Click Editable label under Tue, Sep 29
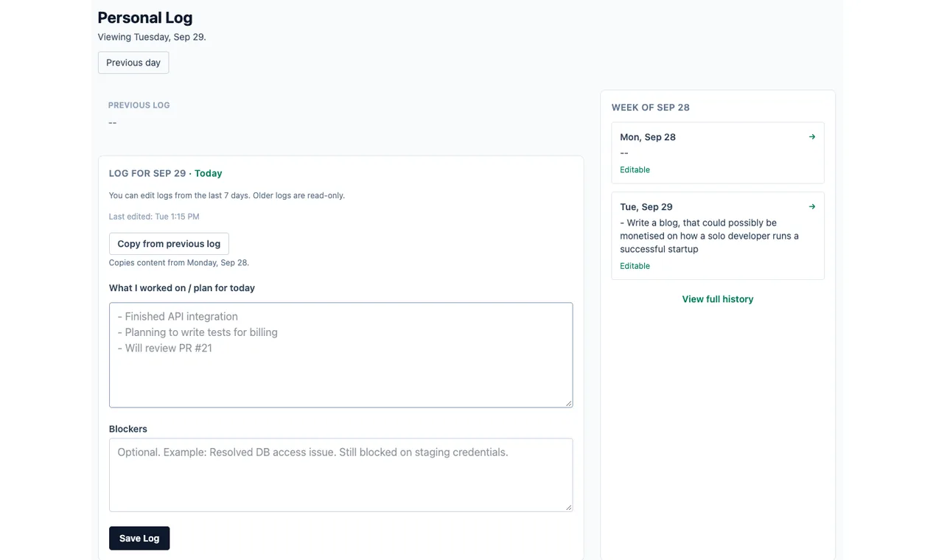The width and height of the screenshot is (936, 560). click(x=635, y=266)
